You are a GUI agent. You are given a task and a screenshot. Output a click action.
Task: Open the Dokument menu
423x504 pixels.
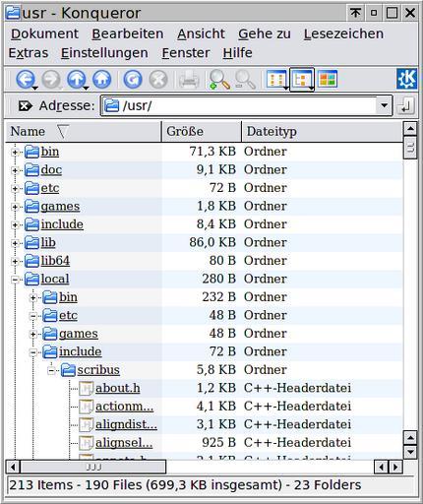44,33
